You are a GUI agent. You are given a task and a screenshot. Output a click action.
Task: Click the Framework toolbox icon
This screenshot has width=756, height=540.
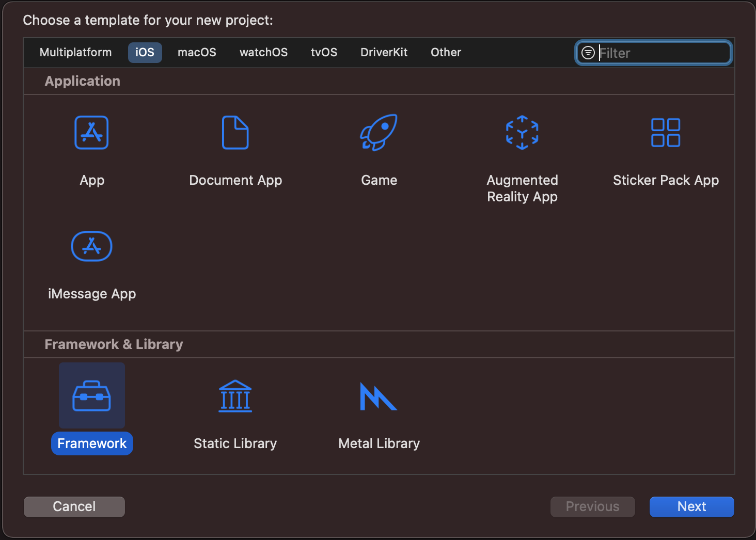(92, 396)
